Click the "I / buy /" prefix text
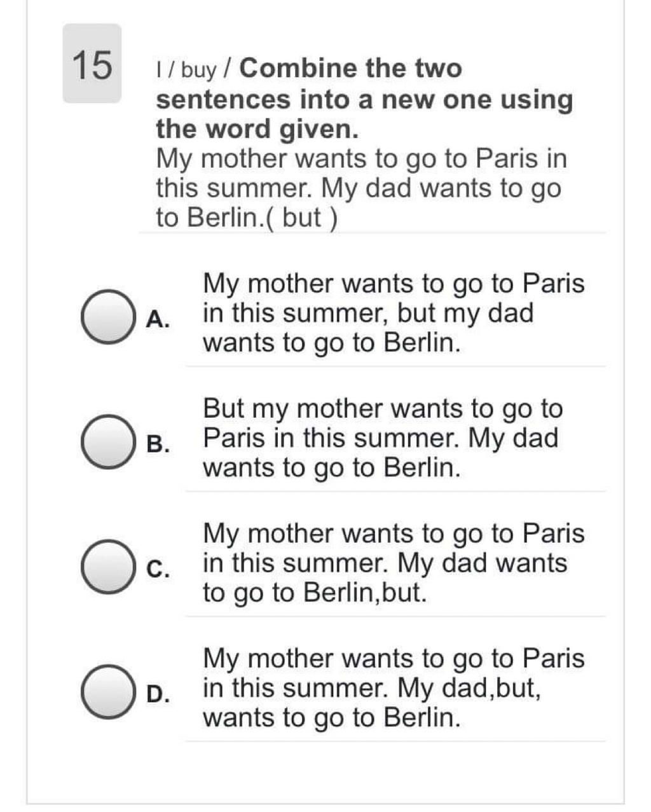 pos(194,69)
